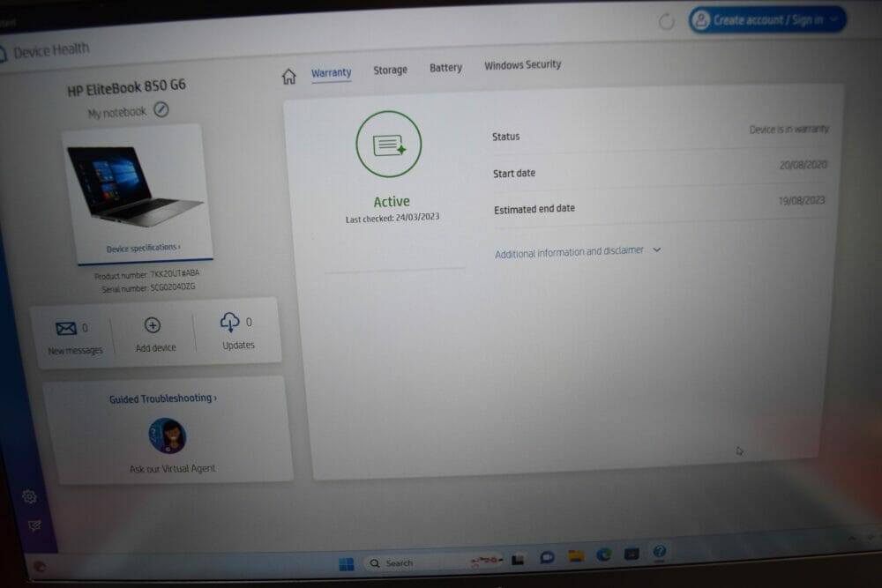Switch to the Battery tab
Screen dimensions: 882x588
click(x=445, y=68)
